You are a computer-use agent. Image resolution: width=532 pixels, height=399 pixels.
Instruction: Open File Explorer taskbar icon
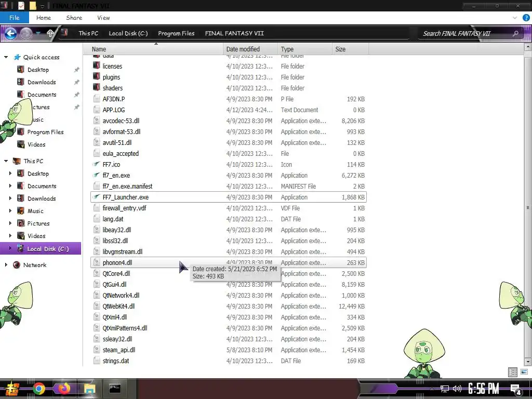click(90, 389)
